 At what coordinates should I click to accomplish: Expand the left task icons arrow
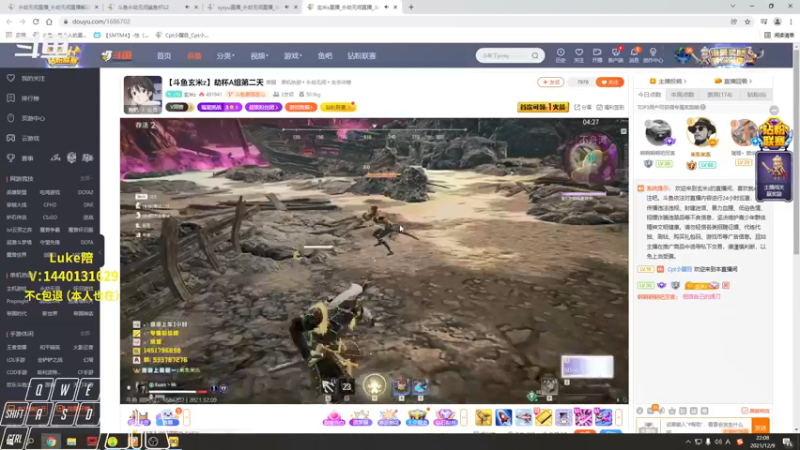[x=187, y=417]
